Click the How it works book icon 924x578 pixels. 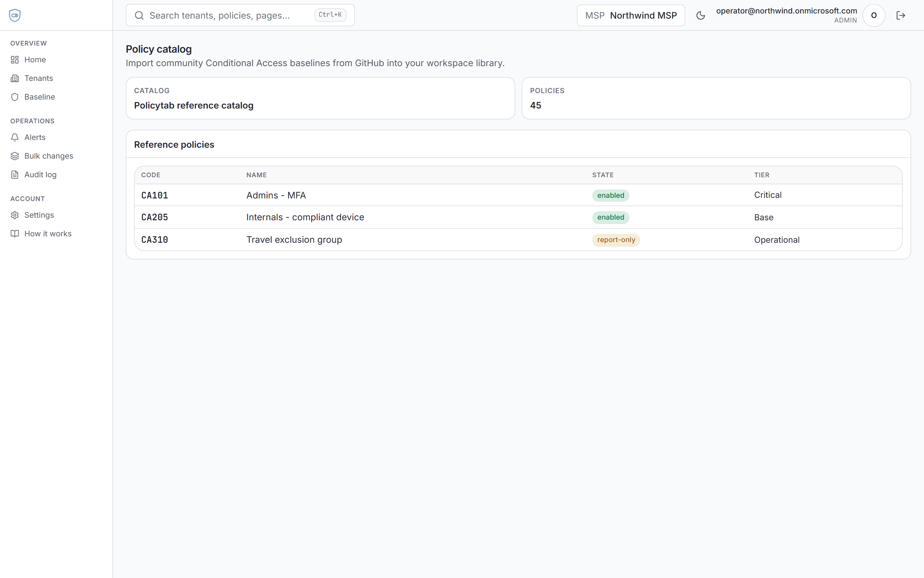(15, 233)
